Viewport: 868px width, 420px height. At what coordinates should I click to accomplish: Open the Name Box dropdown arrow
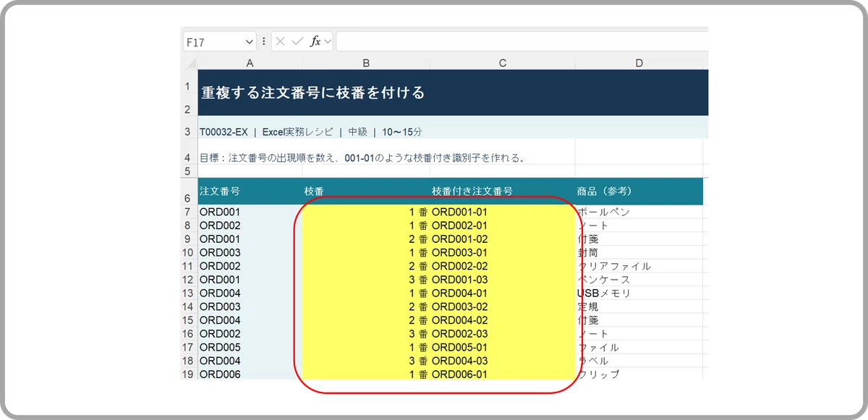coord(250,42)
